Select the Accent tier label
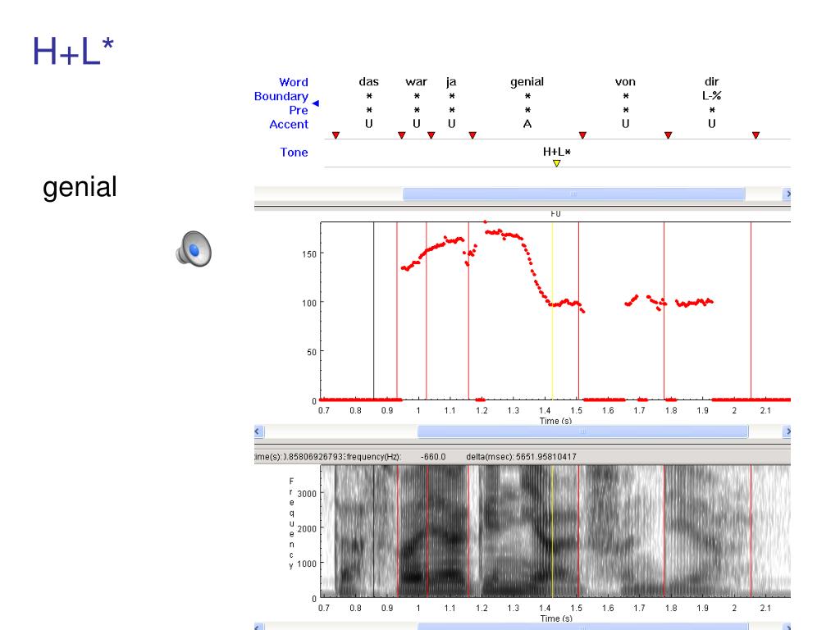840x630 pixels. tap(289, 125)
